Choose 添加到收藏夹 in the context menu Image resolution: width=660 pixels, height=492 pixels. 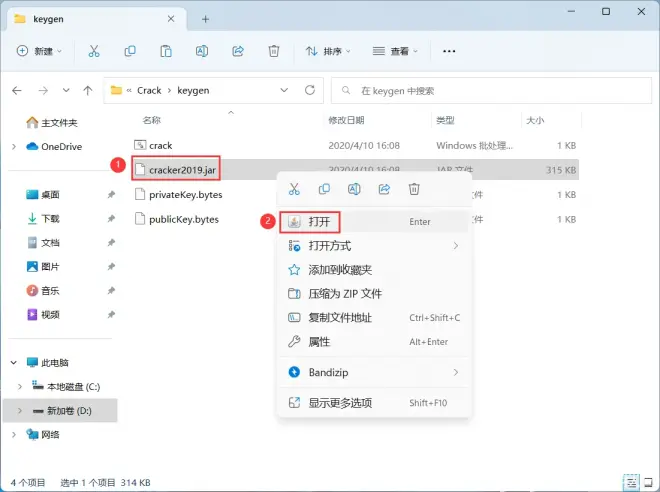[374, 270]
